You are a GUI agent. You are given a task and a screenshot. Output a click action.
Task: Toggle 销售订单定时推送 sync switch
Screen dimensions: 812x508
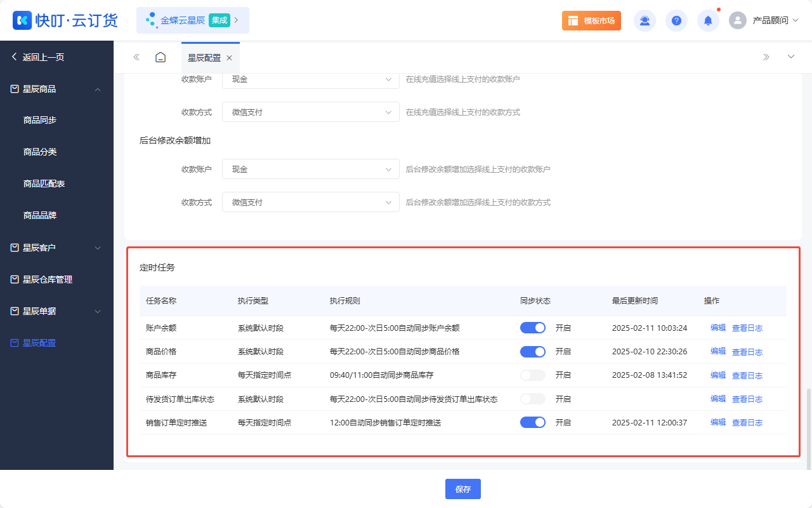(x=533, y=422)
